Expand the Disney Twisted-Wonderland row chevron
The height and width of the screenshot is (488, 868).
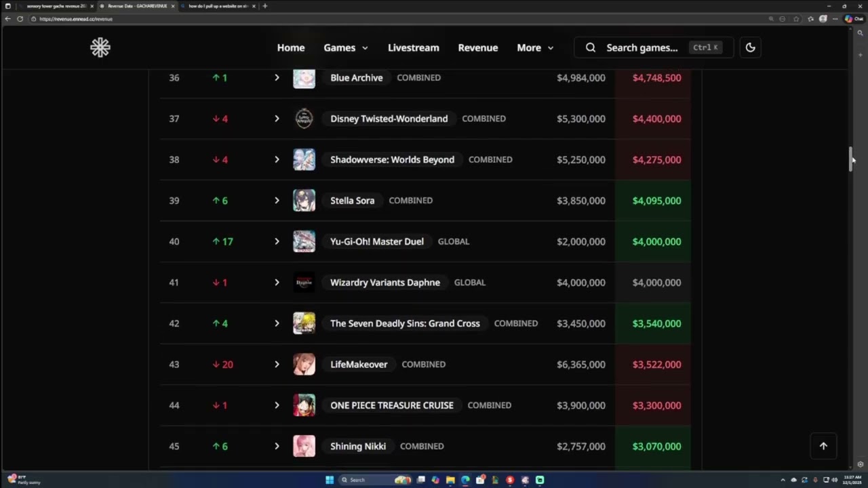(277, 119)
